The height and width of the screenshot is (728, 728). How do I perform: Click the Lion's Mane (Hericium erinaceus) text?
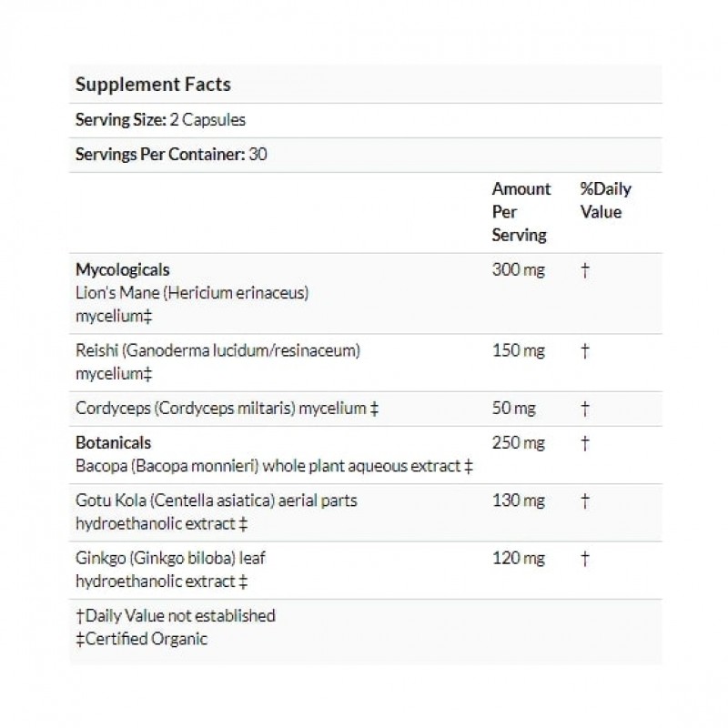194,292
